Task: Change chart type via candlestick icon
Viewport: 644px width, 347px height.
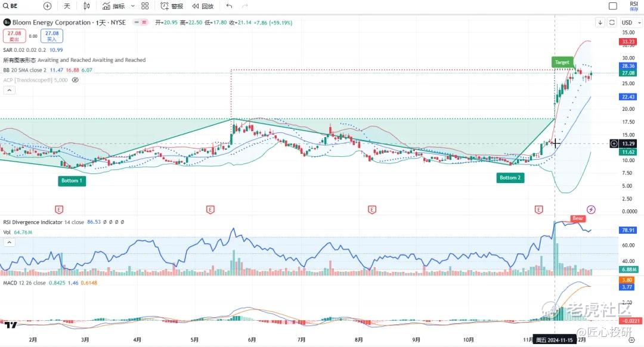Action: 86,6
